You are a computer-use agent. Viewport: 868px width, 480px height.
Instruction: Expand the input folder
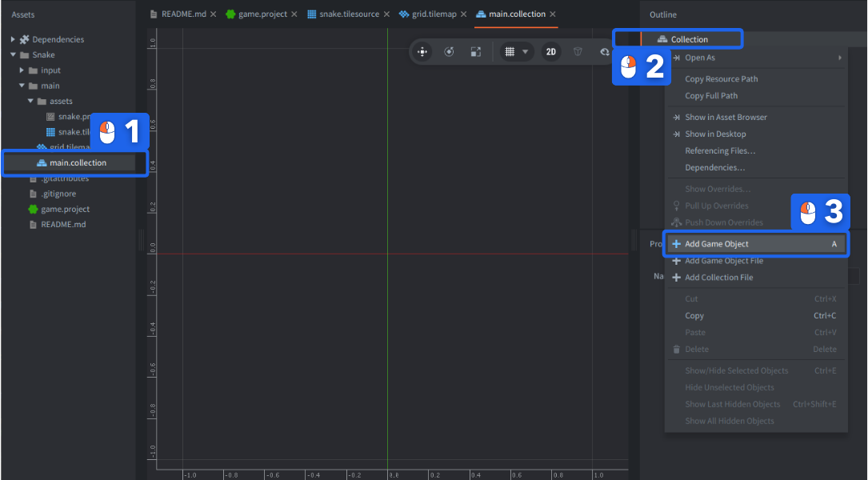click(x=22, y=70)
